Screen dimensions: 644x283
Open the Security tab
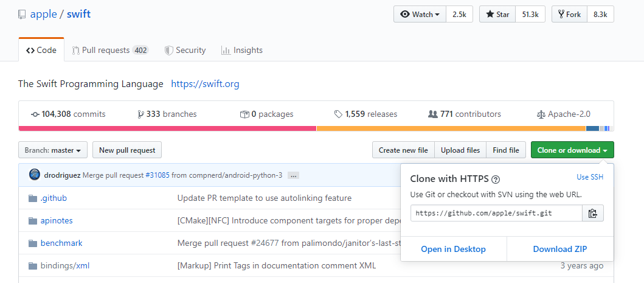[x=185, y=51]
